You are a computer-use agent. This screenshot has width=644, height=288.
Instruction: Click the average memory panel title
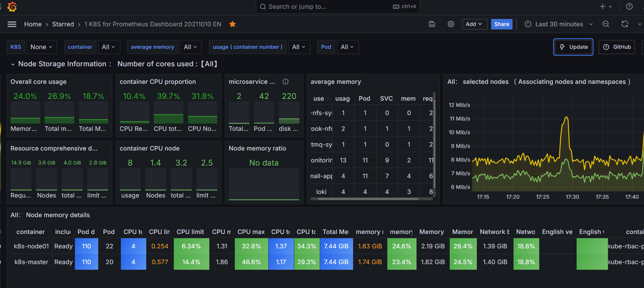click(x=336, y=82)
